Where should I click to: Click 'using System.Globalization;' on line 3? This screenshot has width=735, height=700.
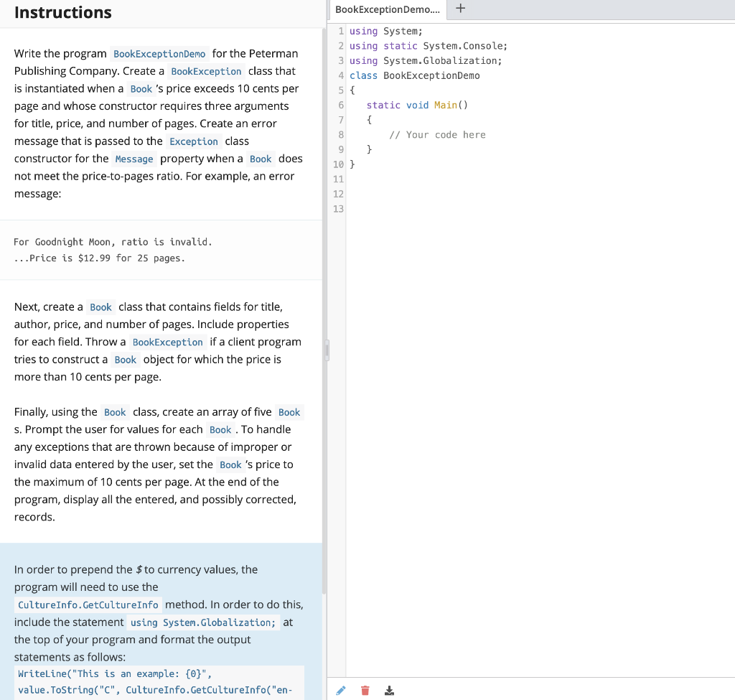pyautogui.click(x=426, y=61)
